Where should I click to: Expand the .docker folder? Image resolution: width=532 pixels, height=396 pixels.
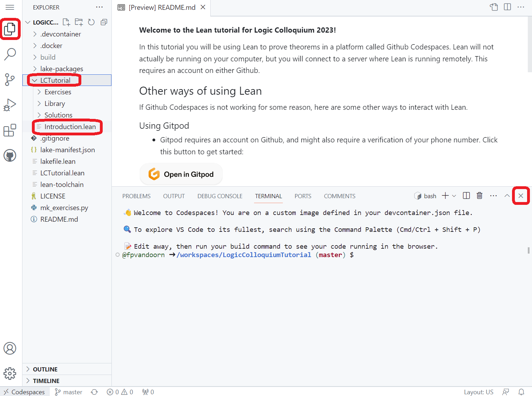[x=67, y=46]
